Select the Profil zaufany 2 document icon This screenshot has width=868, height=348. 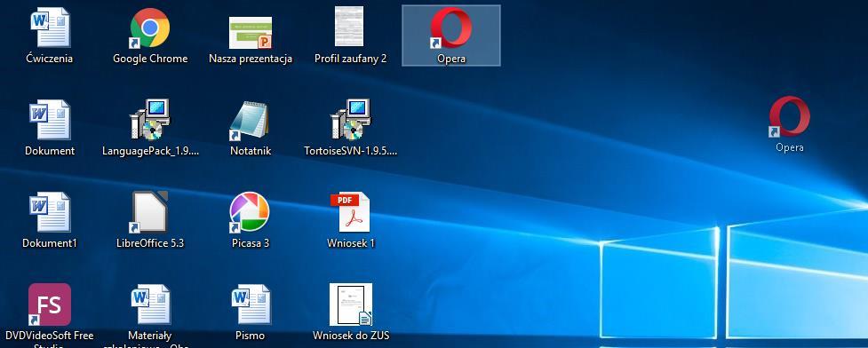point(349,27)
